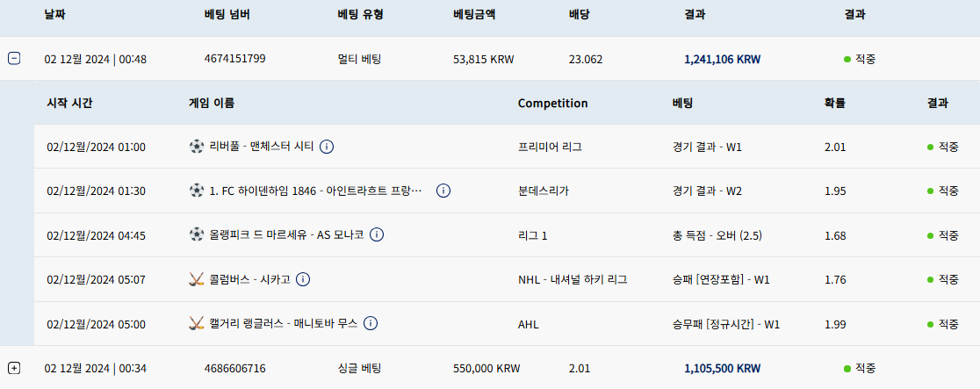This screenshot has width=980, height=389.
Task: Click the Competition sub-table header
Action: [552, 104]
